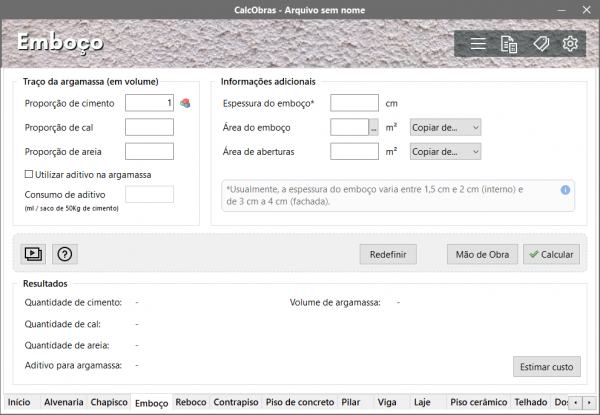Switch to the Reboco tab
The height and width of the screenshot is (415, 600).
(x=190, y=402)
